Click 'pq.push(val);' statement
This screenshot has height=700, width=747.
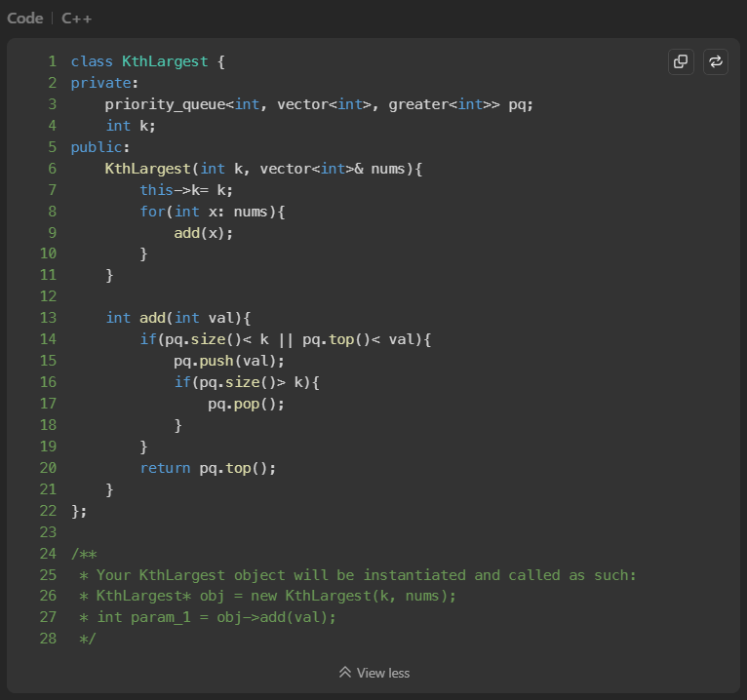point(228,361)
